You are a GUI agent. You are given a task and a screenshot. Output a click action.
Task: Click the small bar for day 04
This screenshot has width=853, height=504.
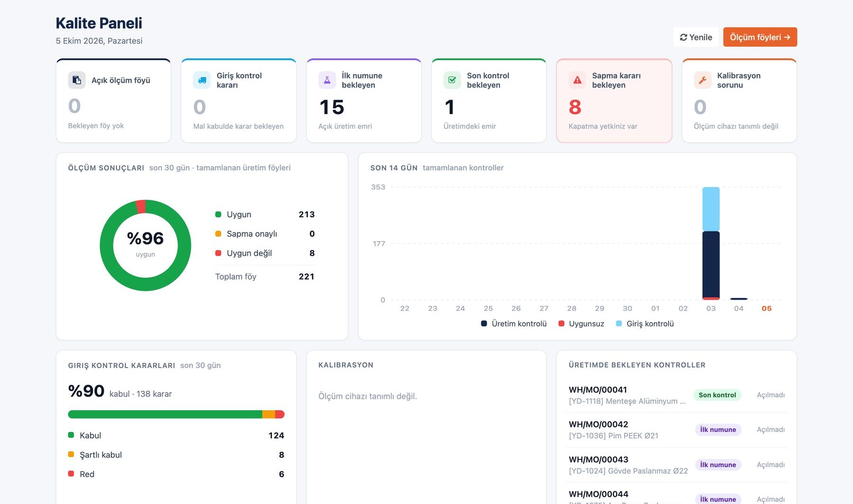pyautogui.click(x=739, y=299)
